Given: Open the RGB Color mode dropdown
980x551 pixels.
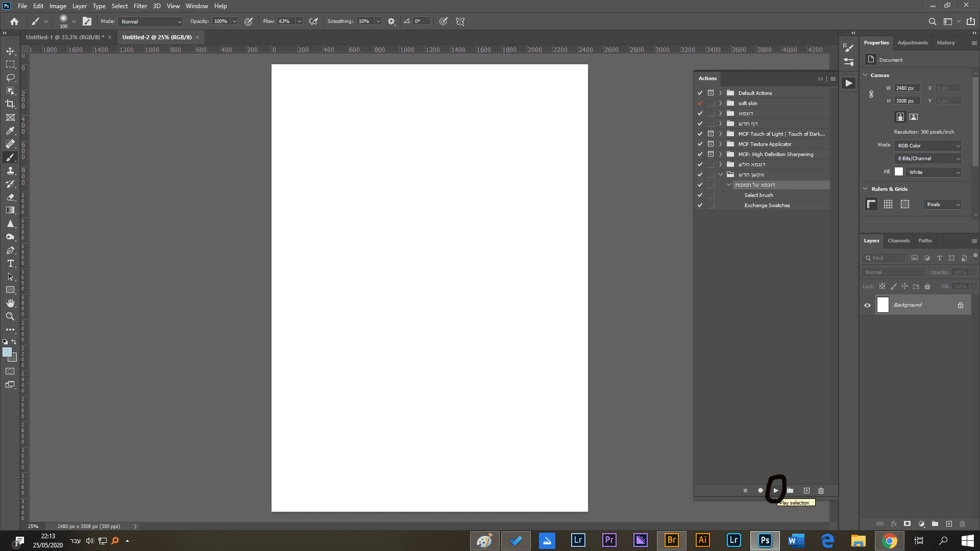Looking at the screenshot, I should (x=927, y=146).
